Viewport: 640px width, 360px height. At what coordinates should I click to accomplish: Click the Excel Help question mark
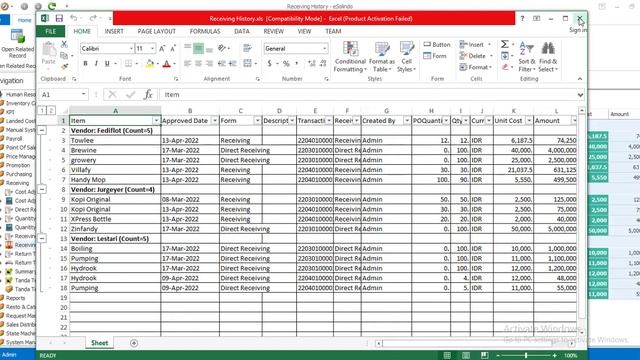pos(522,18)
